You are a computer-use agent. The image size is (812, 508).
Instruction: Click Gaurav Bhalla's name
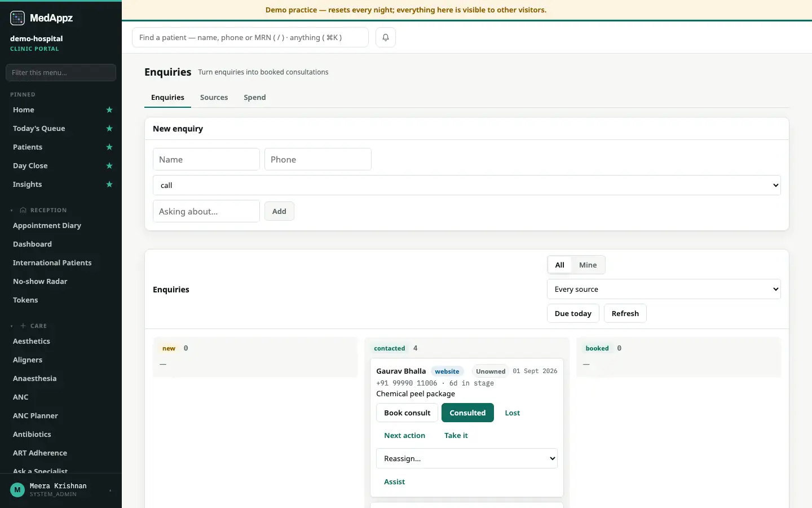401,371
